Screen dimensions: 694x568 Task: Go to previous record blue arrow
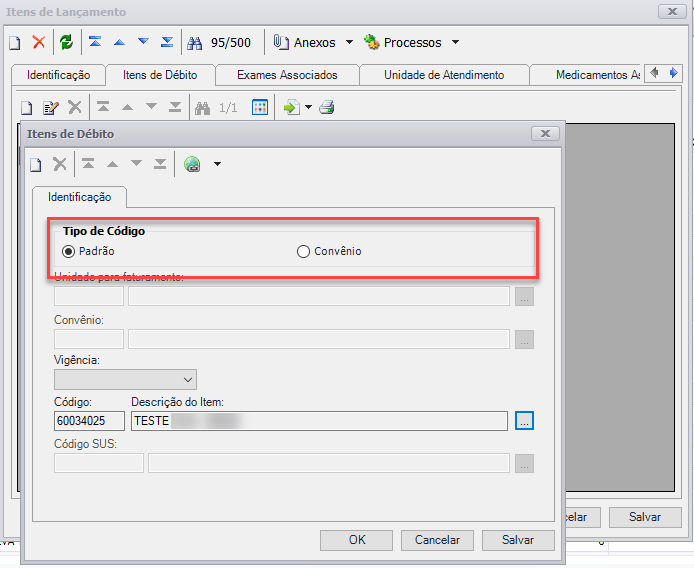tap(119, 43)
